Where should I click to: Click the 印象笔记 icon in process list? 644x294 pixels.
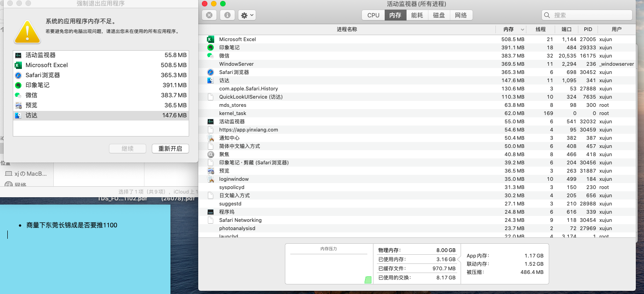[x=211, y=47]
